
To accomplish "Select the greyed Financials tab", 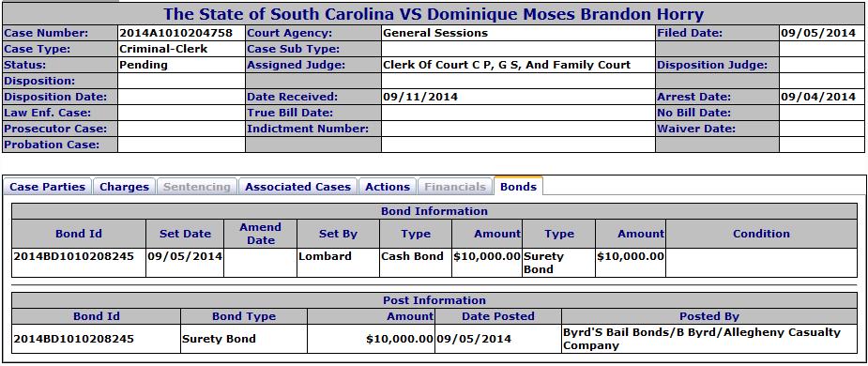I will click(x=455, y=187).
